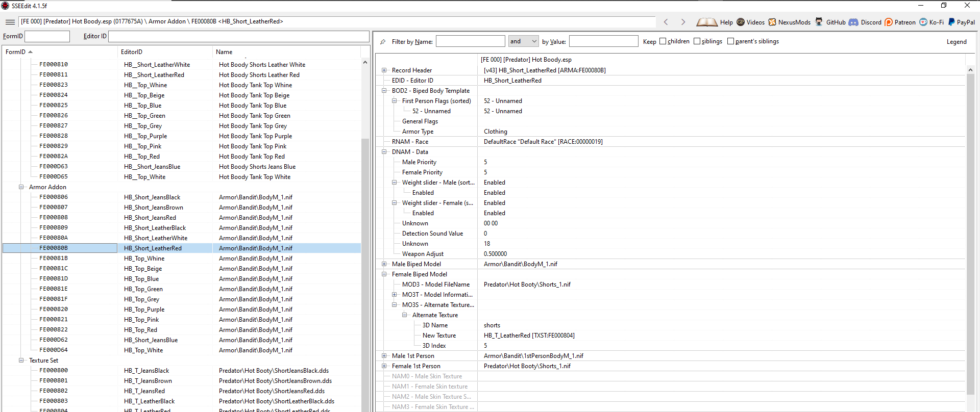Click the Predator\Hot Booty\Shorts_1.nif MOD3 value
Viewport: 980px width, 412px height.
(x=527, y=285)
